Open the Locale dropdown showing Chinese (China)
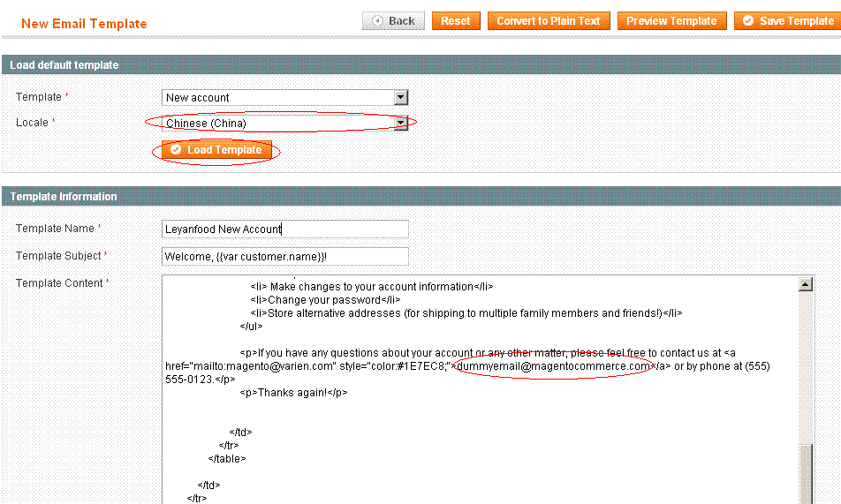Screen dimensions: 841x504 coord(284,124)
